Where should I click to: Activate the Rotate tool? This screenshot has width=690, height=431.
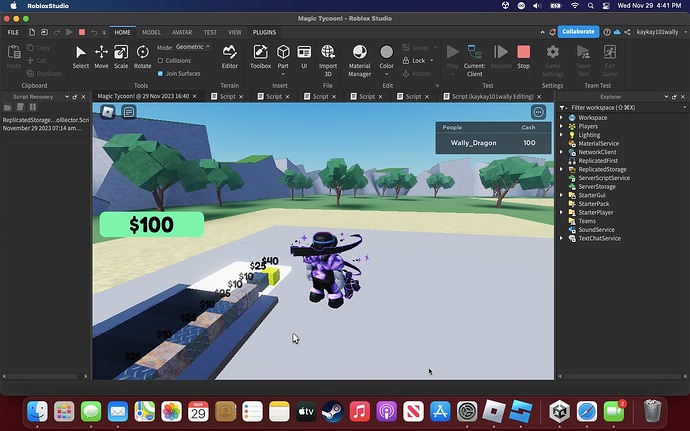click(x=143, y=57)
